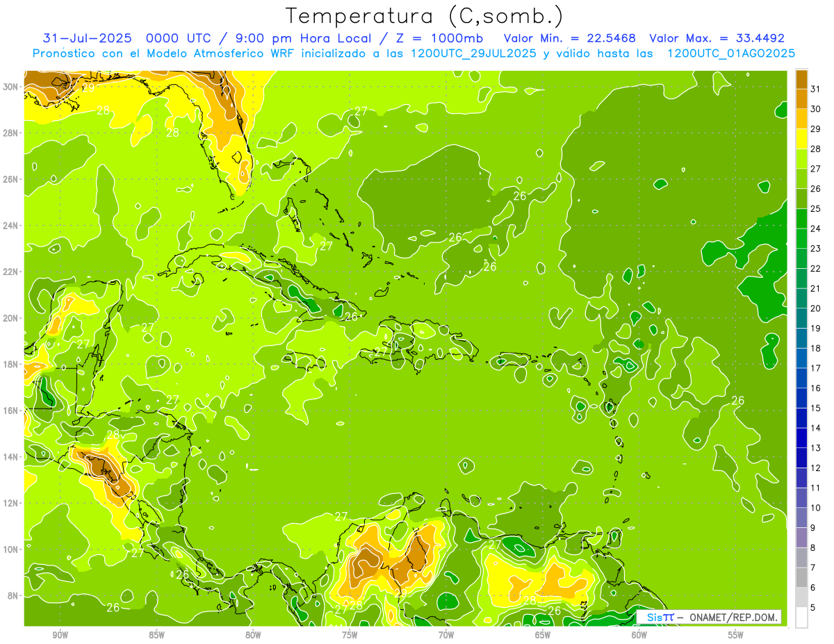The width and height of the screenshot is (834, 644).
Task: Click the legend value '5'
Action: (813, 607)
